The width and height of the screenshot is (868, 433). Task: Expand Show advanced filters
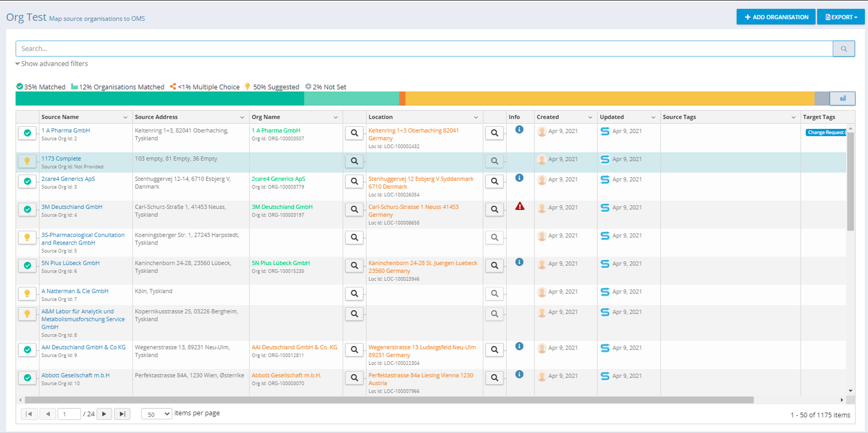(51, 64)
